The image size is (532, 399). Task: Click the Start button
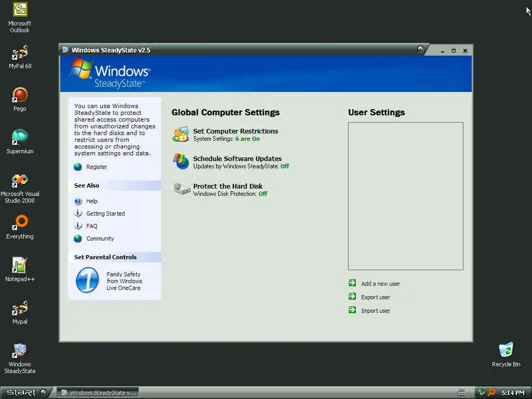pos(21,393)
